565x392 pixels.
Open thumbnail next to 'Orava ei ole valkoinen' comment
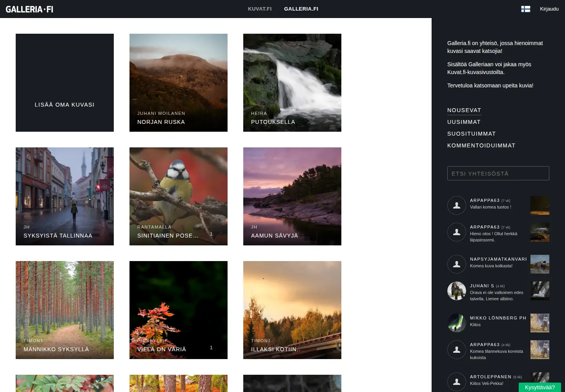pos(540,291)
